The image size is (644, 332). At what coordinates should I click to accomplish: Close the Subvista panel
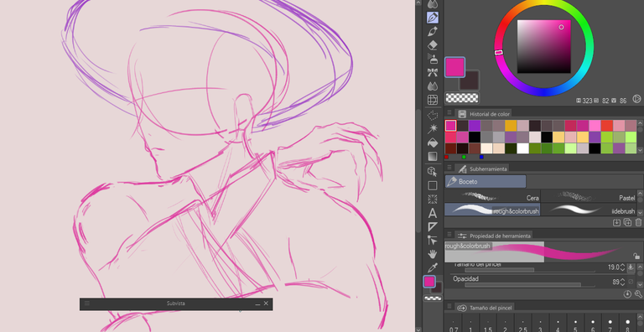[266, 303]
